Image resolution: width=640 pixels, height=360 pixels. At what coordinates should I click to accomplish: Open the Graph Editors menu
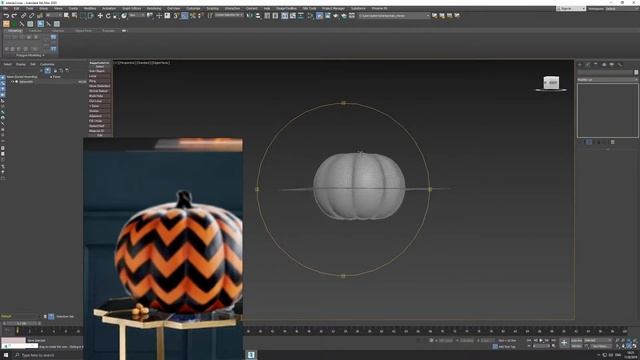click(x=131, y=8)
